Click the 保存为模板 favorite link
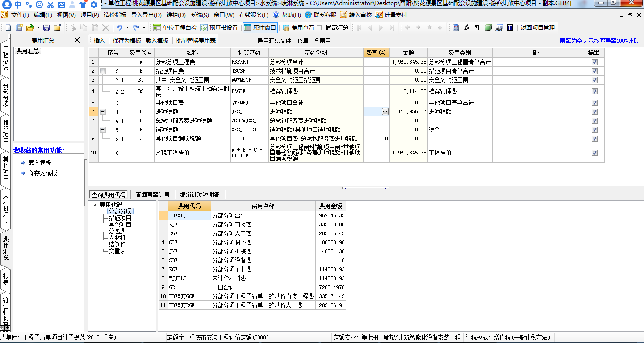The image size is (644, 343). tap(43, 173)
